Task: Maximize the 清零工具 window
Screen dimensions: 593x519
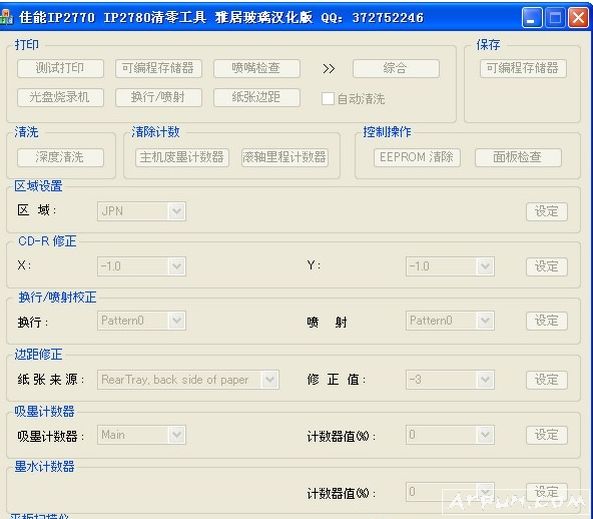Action: pos(555,17)
